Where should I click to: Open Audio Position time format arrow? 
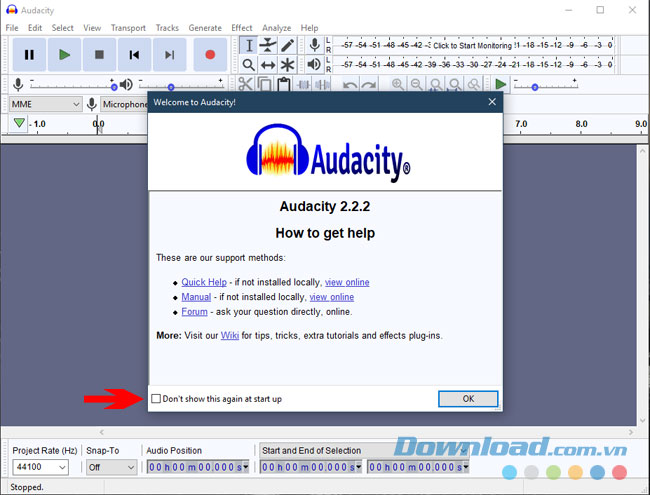(245, 467)
